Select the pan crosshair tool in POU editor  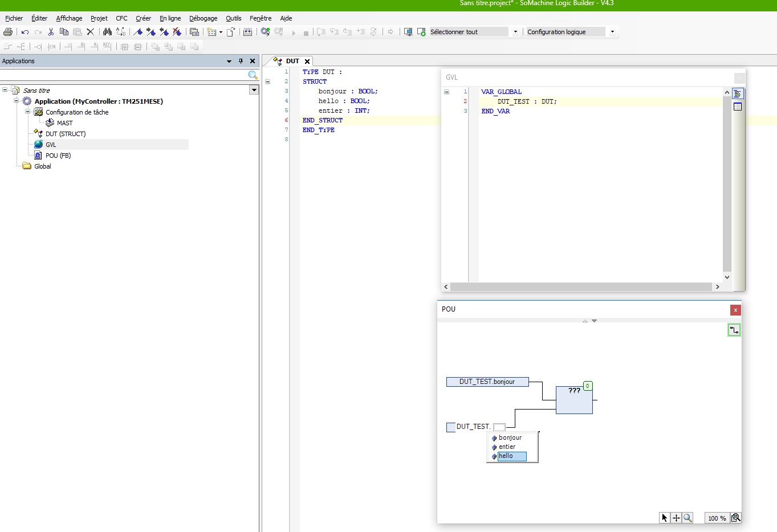pyautogui.click(x=676, y=518)
